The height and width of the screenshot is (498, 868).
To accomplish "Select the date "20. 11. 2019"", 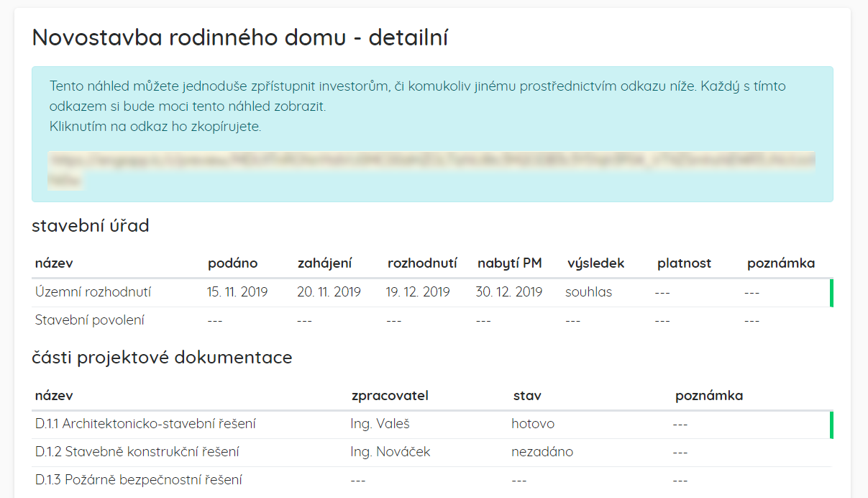I will pyautogui.click(x=329, y=292).
